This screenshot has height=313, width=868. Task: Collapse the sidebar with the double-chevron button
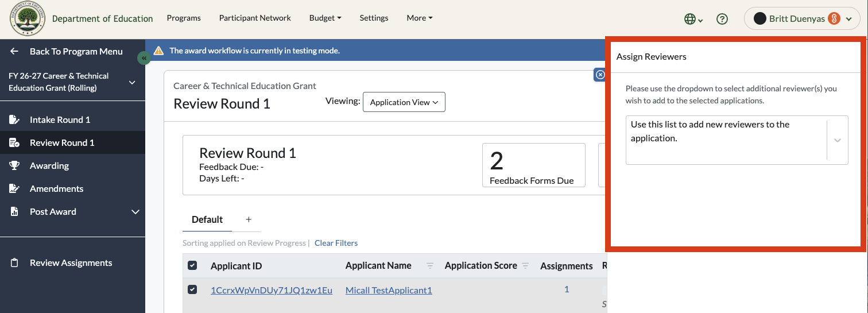(x=144, y=58)
